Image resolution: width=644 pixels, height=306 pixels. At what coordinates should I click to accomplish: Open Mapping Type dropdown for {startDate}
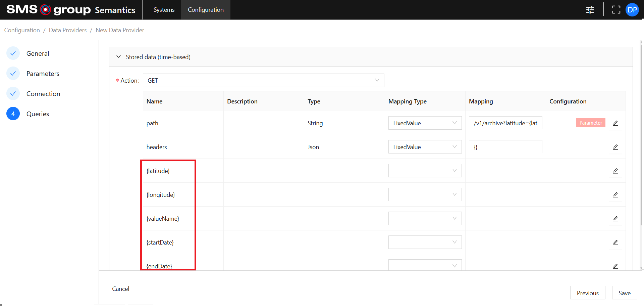point(425,242)
